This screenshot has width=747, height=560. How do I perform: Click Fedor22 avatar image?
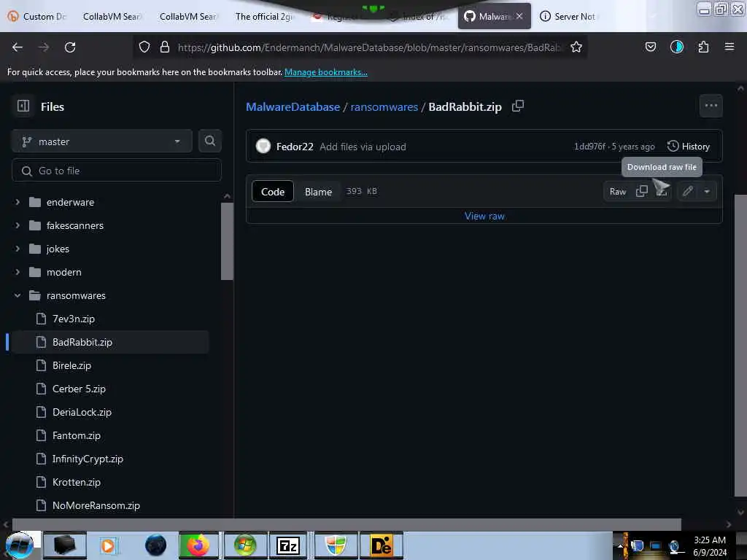[x=263, y=146]
